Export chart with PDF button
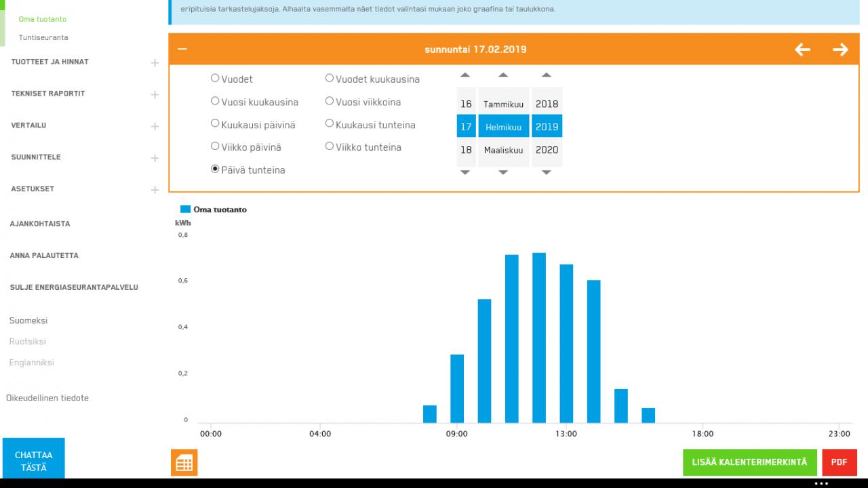This screenshot has height=488, width=868. tap(839, 462)
